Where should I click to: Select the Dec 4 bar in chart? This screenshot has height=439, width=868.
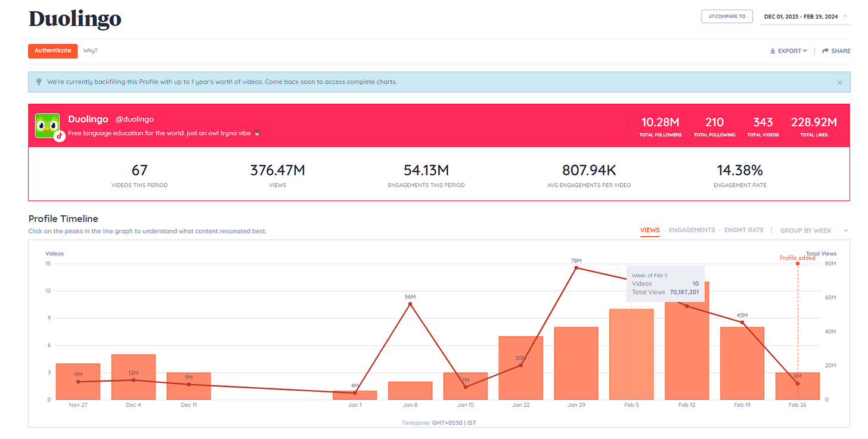134,377
